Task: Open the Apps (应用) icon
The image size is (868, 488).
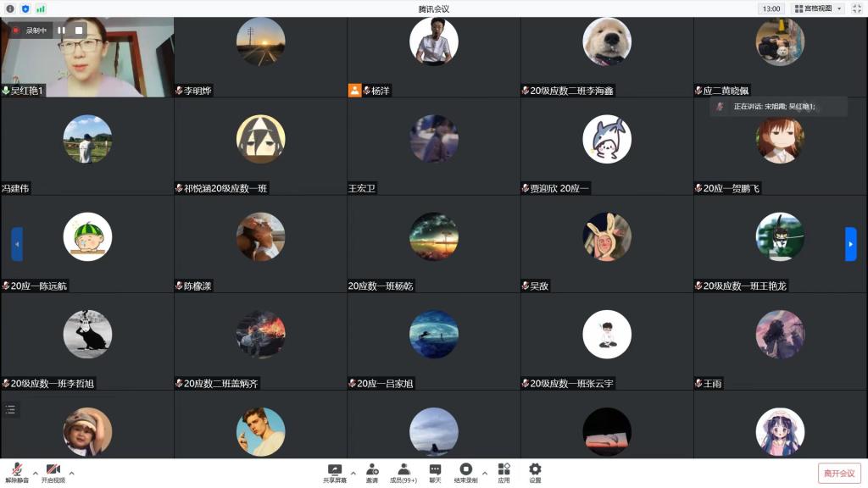Action: coord(504,469)
